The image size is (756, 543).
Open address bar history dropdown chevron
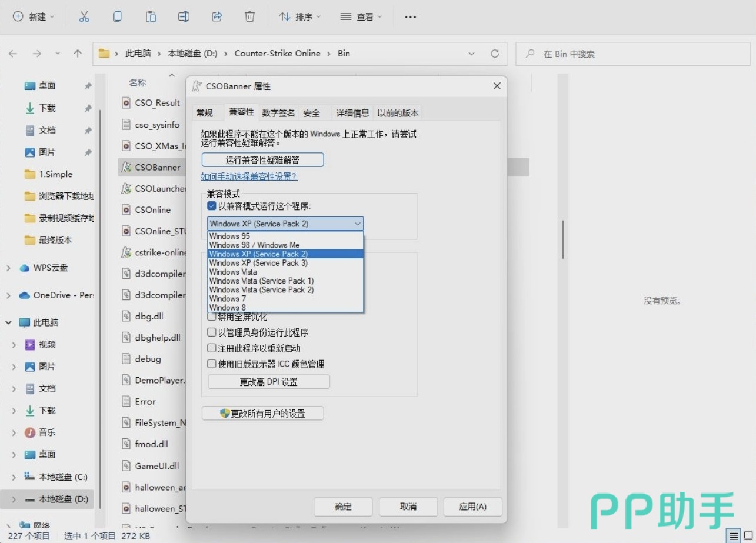[471, 54]
